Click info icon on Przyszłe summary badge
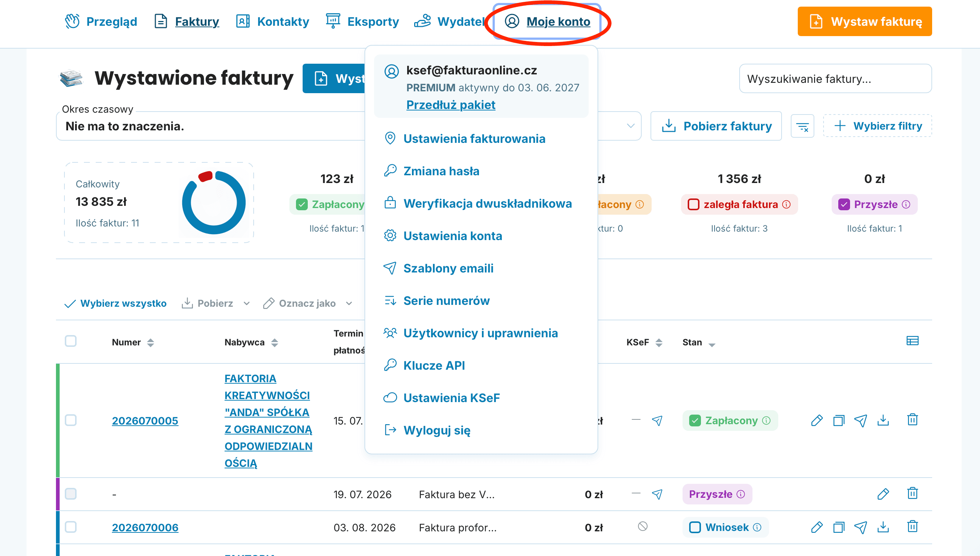The width and height of the screenshot is (980, 556). [906, 204]
